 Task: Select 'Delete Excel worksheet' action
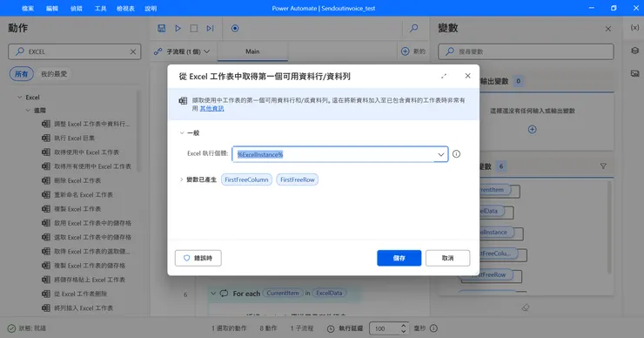71,180
